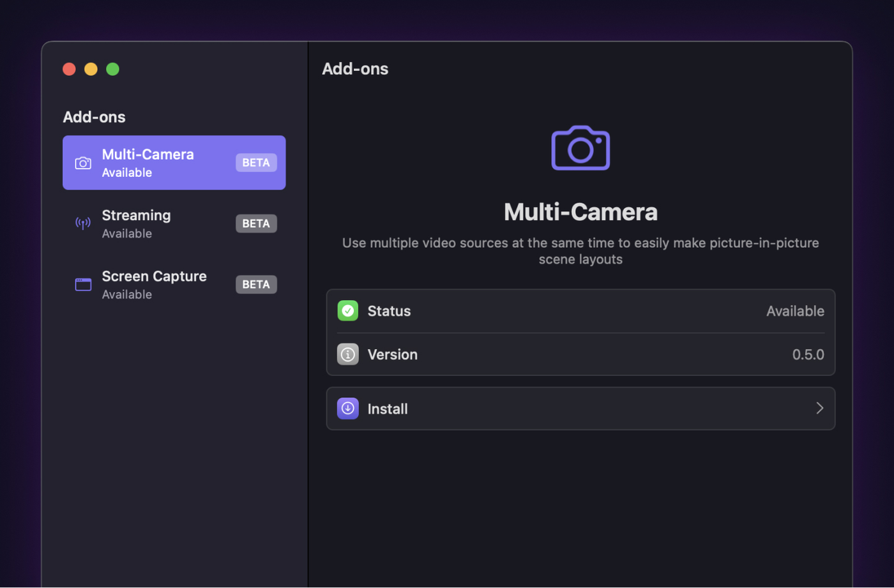Click the version number 0.5.0

(x=808, y=354)
